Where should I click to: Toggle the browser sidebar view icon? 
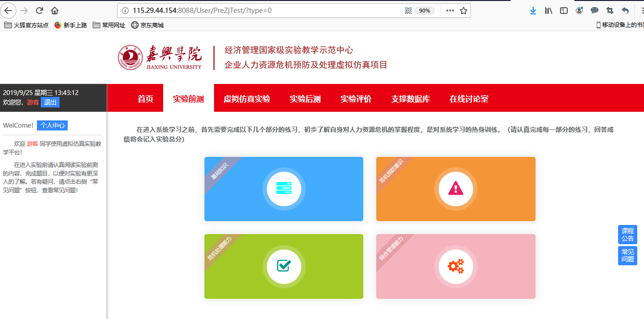tap(564, 11)
